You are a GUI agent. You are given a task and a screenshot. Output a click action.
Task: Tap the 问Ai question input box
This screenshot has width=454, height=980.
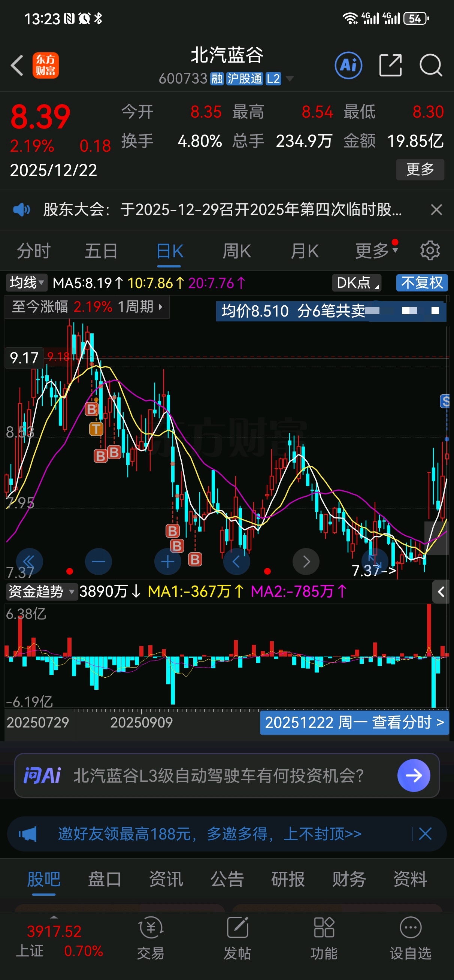[227, 775]
